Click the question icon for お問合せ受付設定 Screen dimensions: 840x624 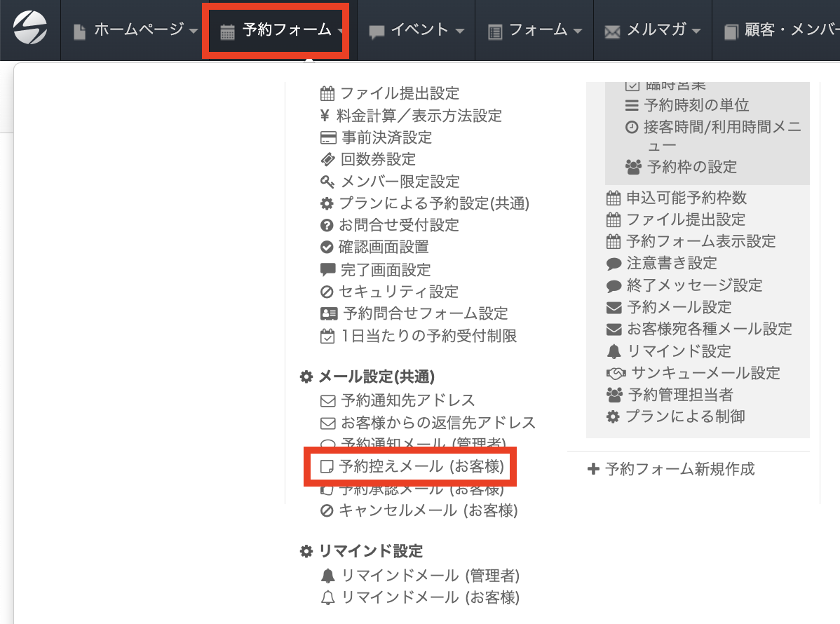[327, 225]
